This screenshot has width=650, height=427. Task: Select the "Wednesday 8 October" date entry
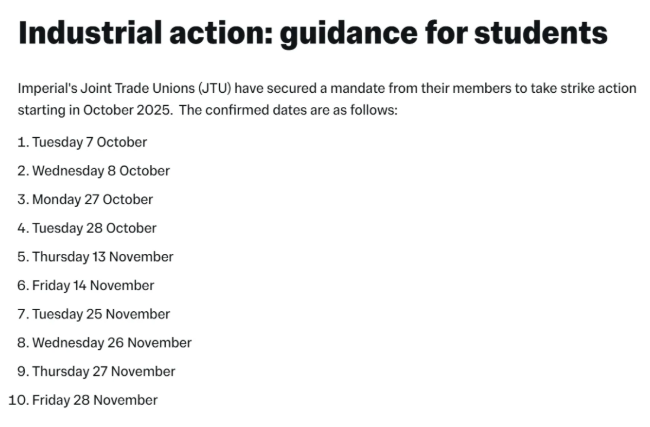pos(100,171)
